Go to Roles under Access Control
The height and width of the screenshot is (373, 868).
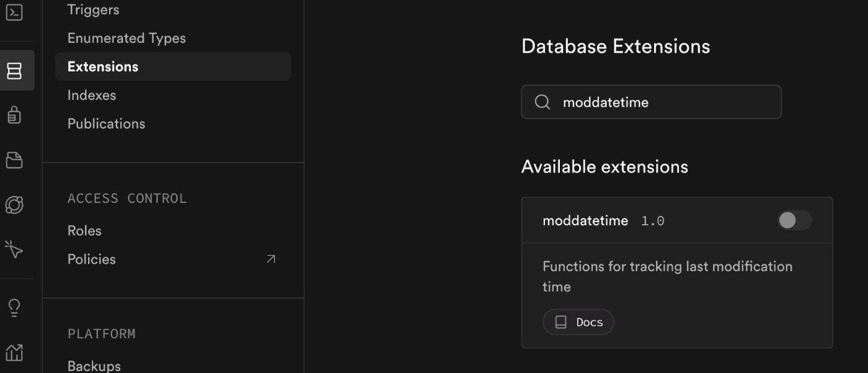[84, 230]
